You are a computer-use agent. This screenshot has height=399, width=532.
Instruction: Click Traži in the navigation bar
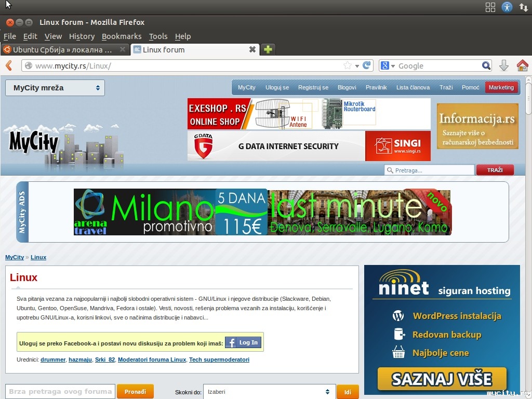click(446, 87)
